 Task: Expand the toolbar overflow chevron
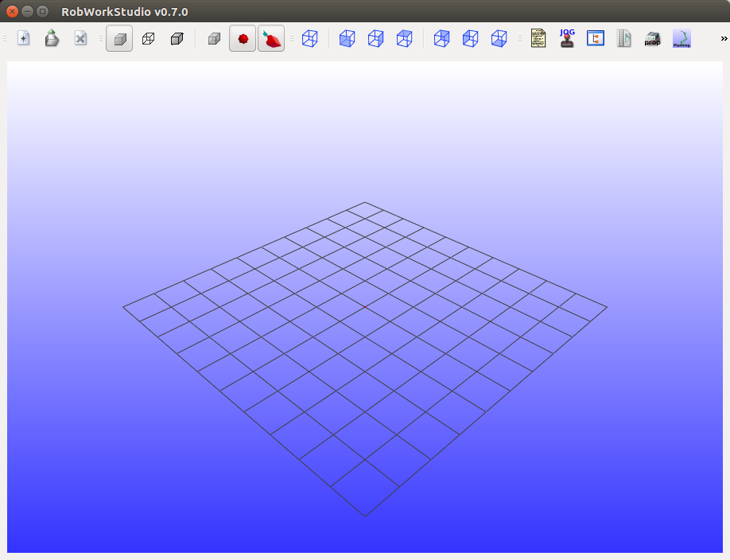click(724, 37)
